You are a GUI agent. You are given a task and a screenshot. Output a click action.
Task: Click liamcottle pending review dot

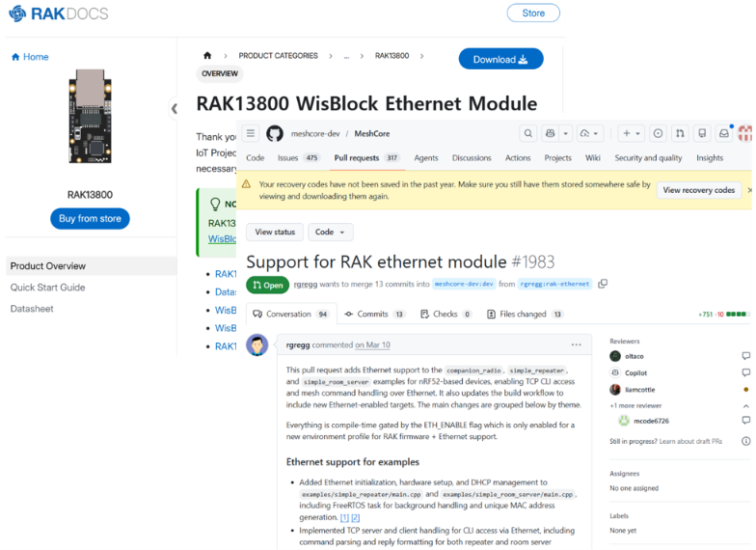tap(746, 390)
